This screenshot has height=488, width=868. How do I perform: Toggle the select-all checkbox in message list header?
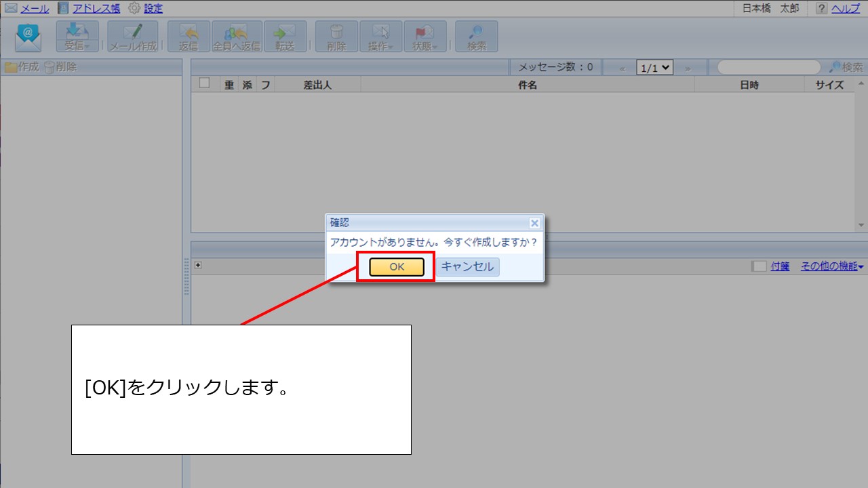click(203, 84)
